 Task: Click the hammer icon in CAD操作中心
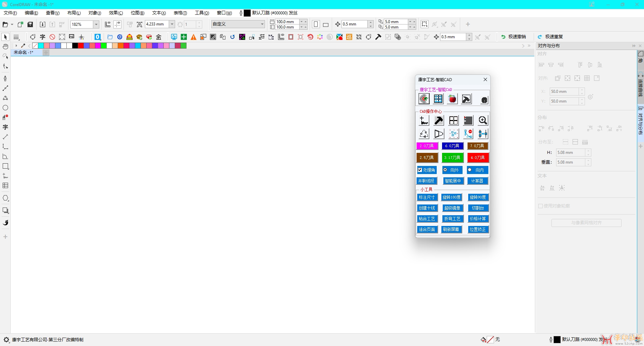(439, 120)
